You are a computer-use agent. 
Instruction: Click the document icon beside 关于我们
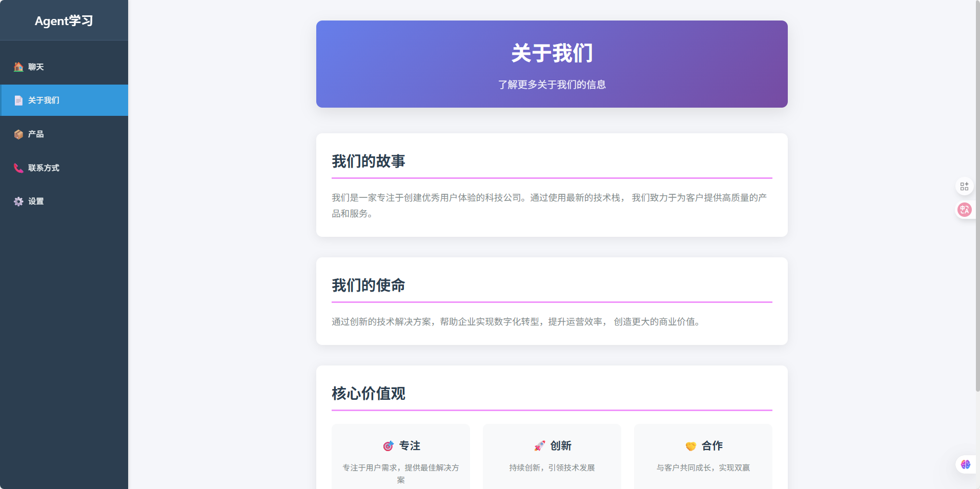pyautogui.click(x=18, y=100)
